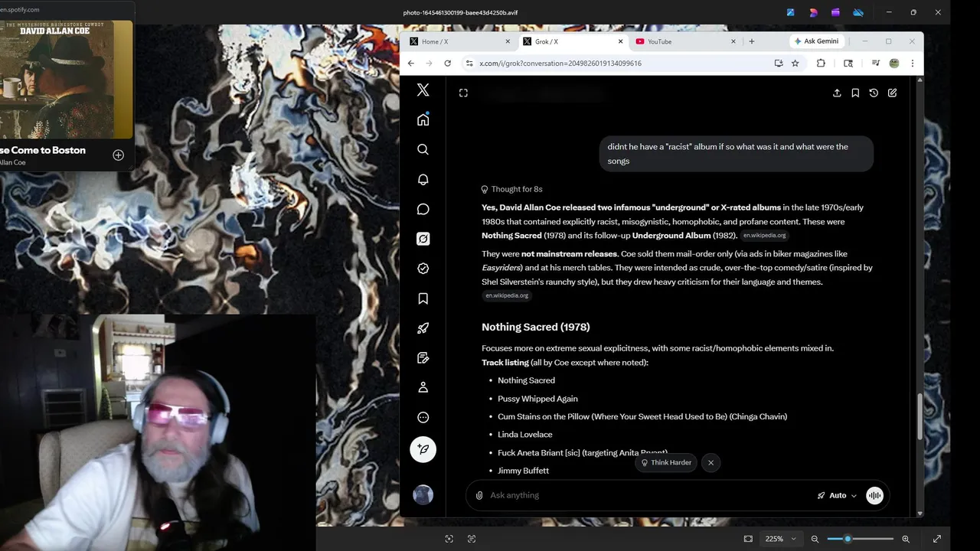Open the Chrome profile avatar
The width and height of the screenshot is (980, 551).
click(x=894, y=64)
